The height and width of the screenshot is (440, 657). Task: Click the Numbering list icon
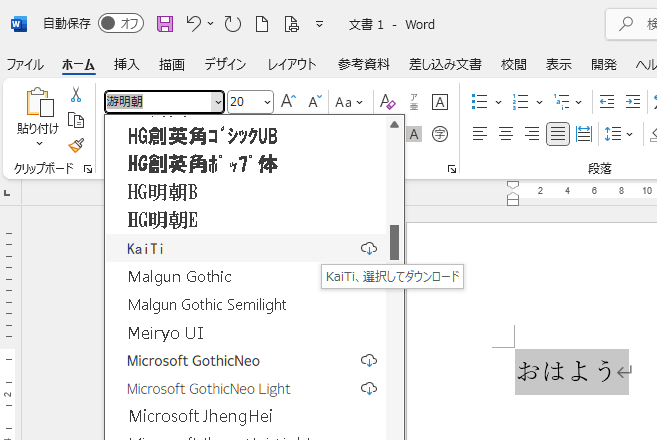pos(521,102)
